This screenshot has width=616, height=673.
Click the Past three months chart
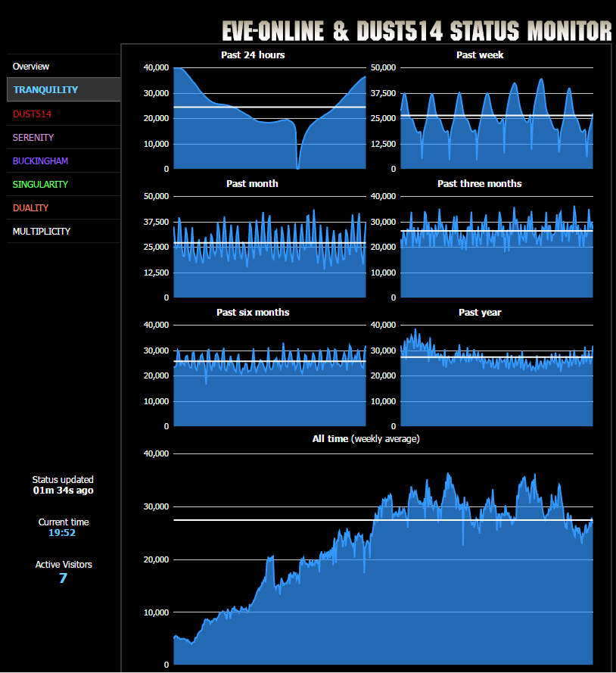pyautogui.click(x=496, y=247)
